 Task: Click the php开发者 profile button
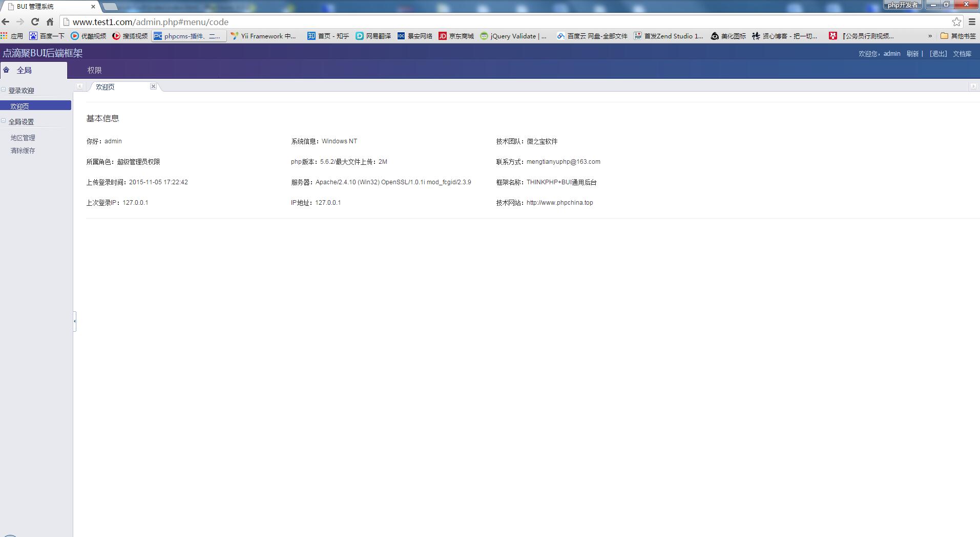tap(902, 5)
